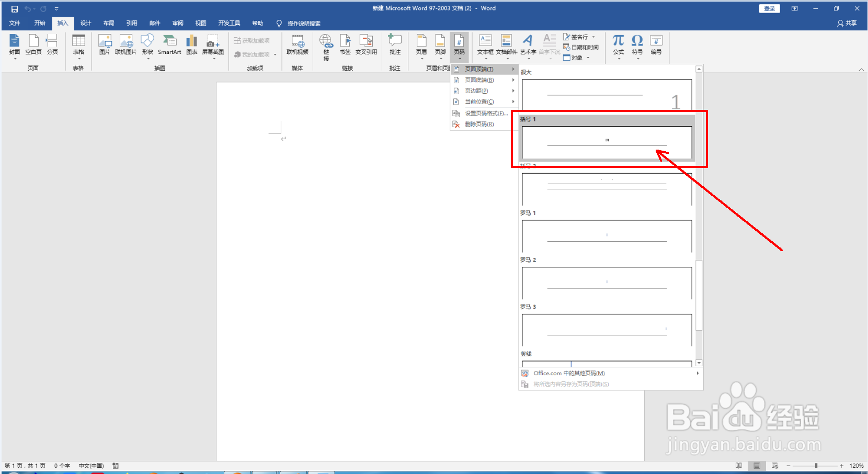Insert a 书签 (bookmark)
This screenshot has height=474, width=868.
(x=346, y=46)
